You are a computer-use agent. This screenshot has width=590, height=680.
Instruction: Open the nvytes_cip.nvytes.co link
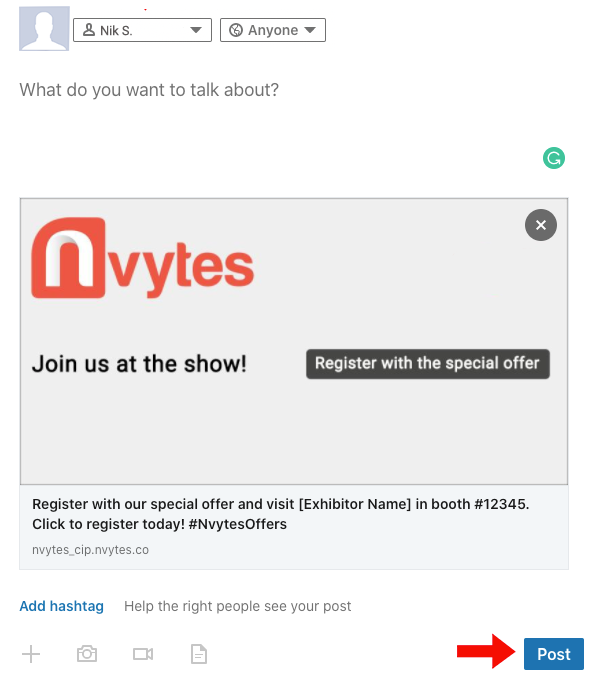pos(90,549)
